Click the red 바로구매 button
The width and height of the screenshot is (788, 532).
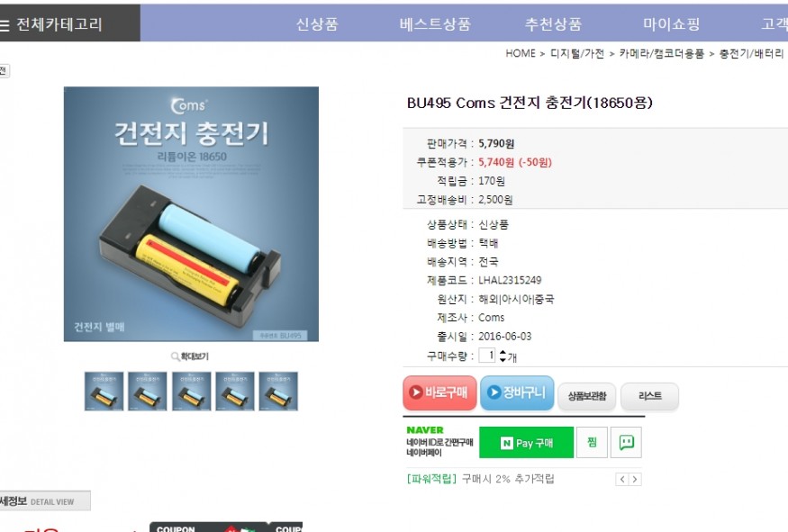(439, 392)
